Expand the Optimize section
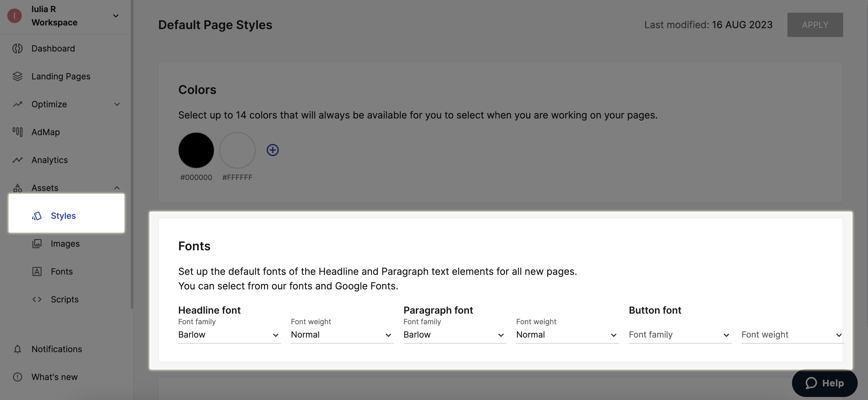This screenshot has height=400, width=868. click(117, 104)
